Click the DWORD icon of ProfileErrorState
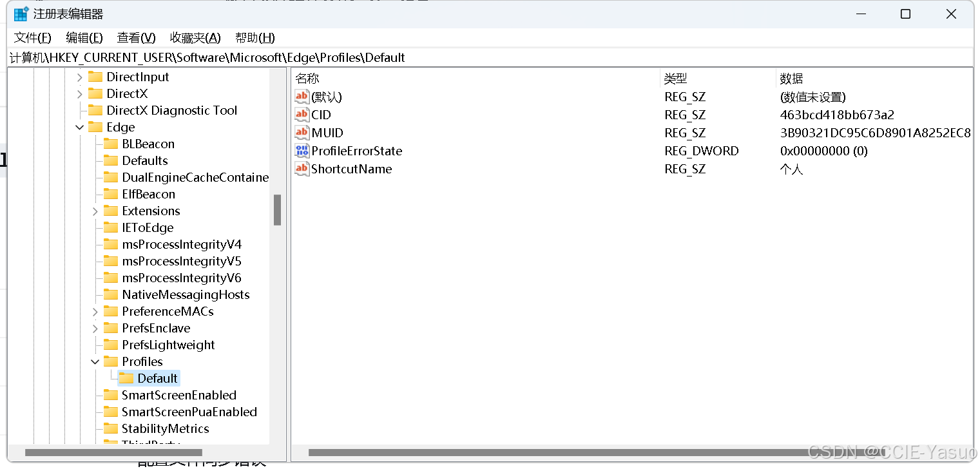This screenshot has height=469, width=980. pos(302,151)
